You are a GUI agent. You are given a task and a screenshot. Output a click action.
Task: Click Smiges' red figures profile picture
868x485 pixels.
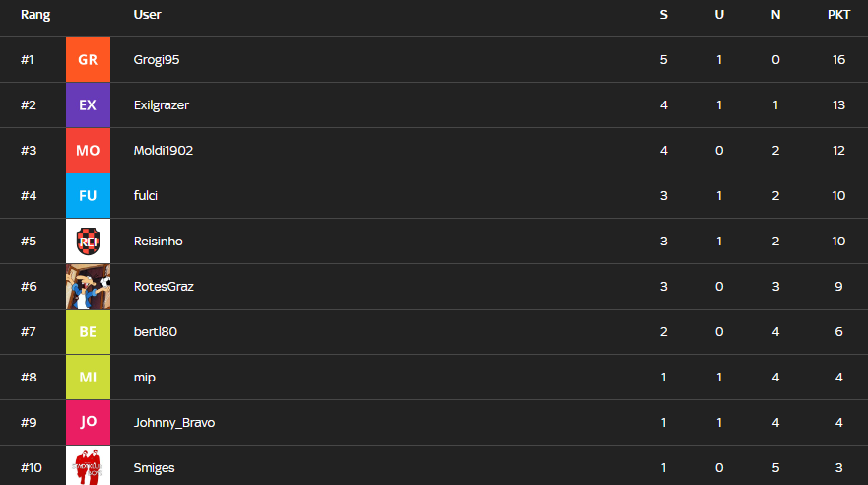pos(88,465)
